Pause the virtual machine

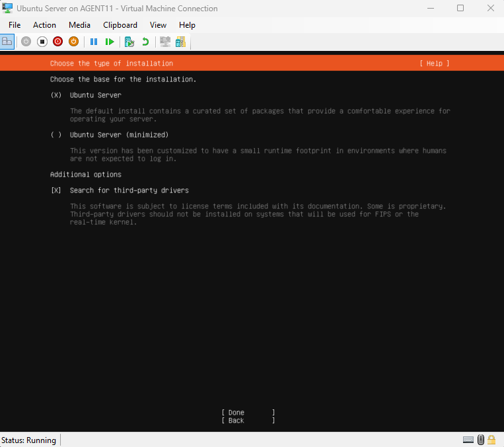(94, 42)
